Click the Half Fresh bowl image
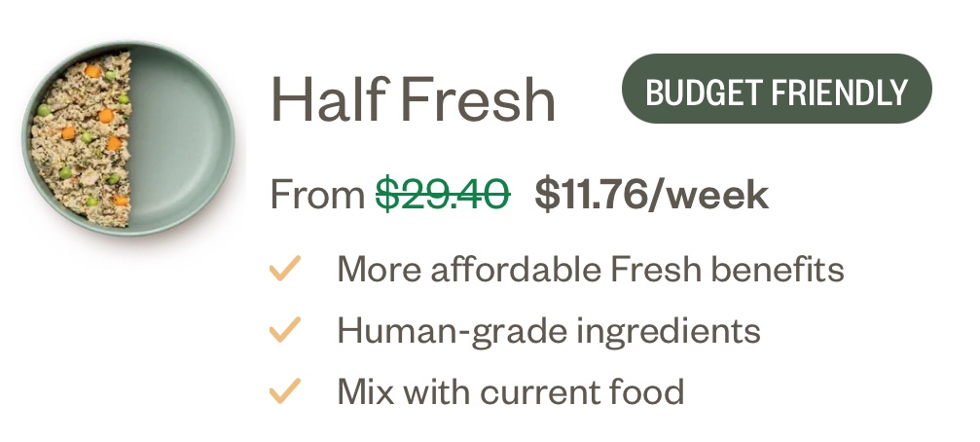980x442 pixels. (x=128, y=137)
